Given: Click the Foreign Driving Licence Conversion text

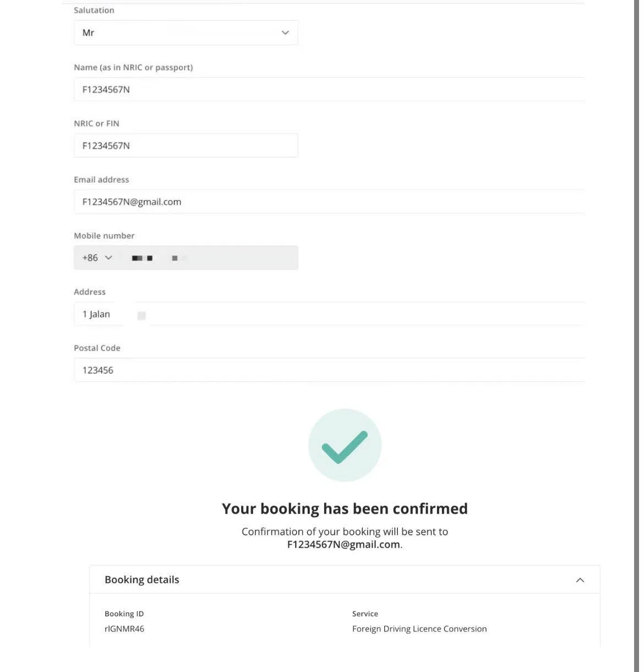Looking at the screenshot, I should click(x=419, y=629).
